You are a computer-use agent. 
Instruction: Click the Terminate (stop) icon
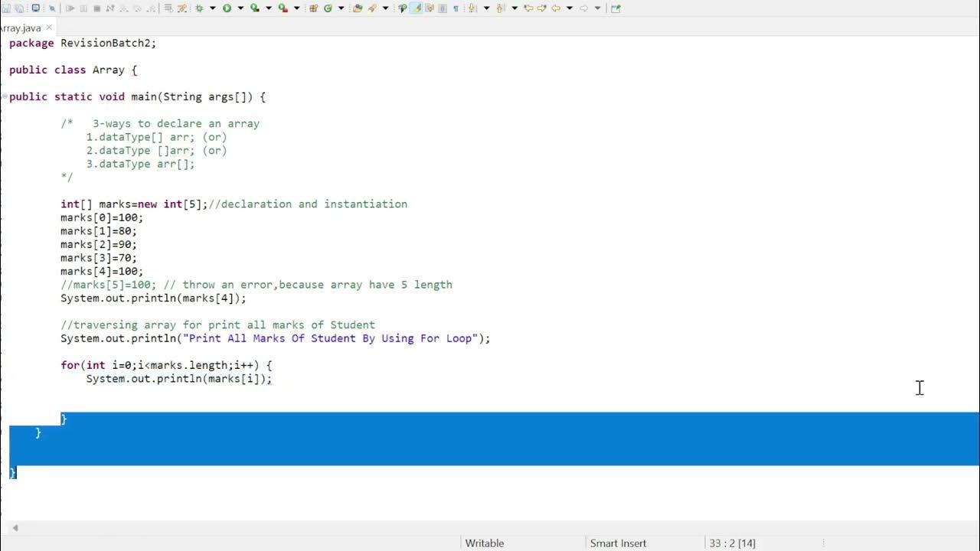pyautogui.click(x=96, y=8)
